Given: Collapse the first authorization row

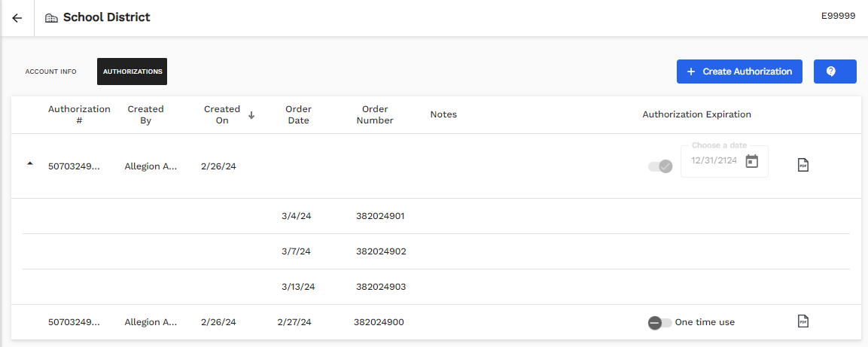Looking at the screenshot, I should click(30, 163).
